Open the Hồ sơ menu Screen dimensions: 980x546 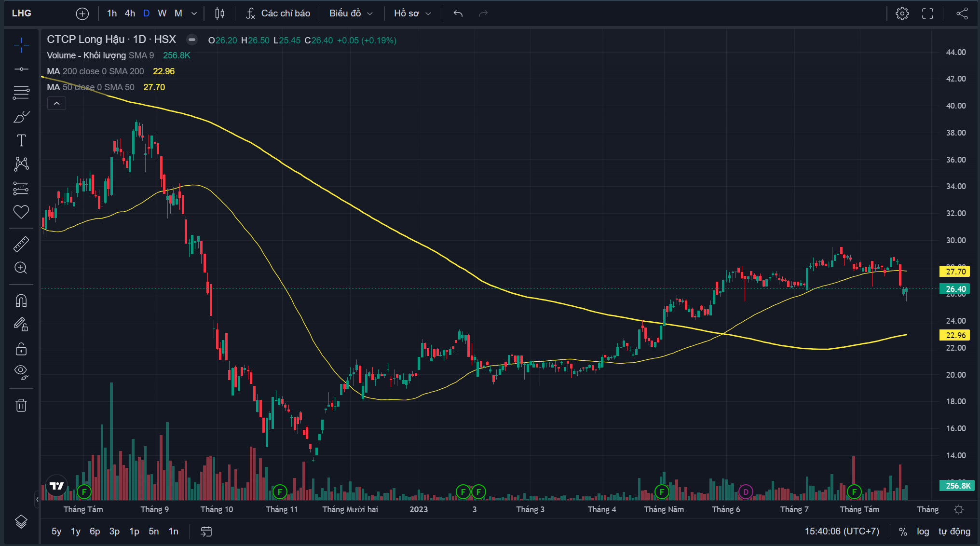(x=412, y=14)
